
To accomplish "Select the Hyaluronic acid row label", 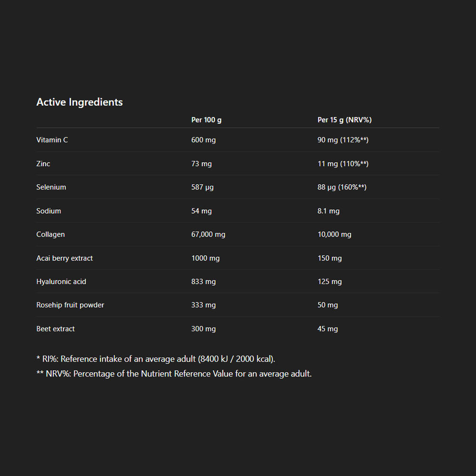I will 61,281.
